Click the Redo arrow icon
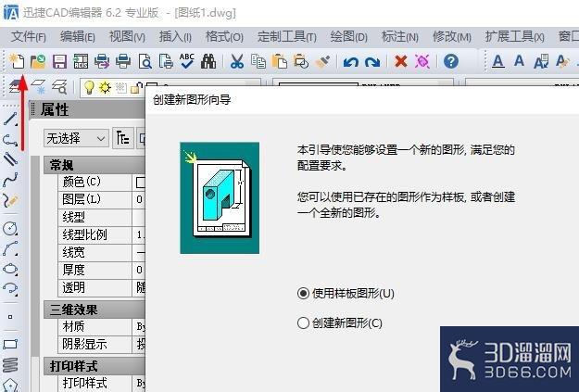The height and width of the screenshot is (392, 579). click(x=372, y=62)
